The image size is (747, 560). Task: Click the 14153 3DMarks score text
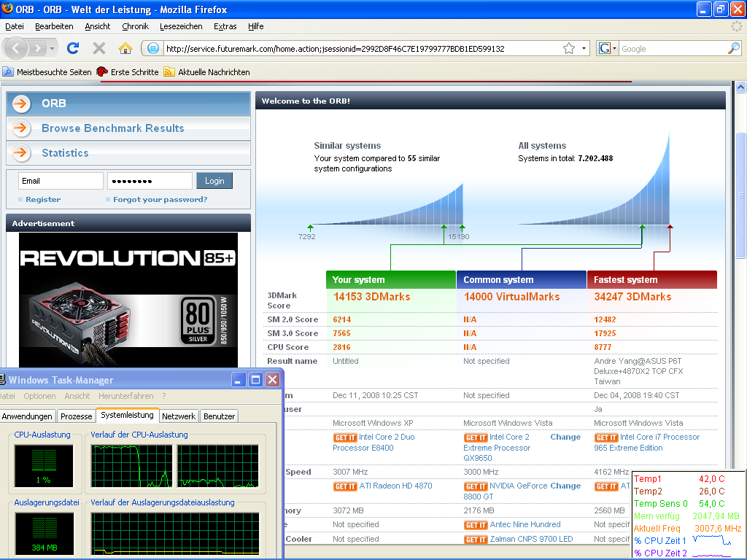(x=371, y=297)
